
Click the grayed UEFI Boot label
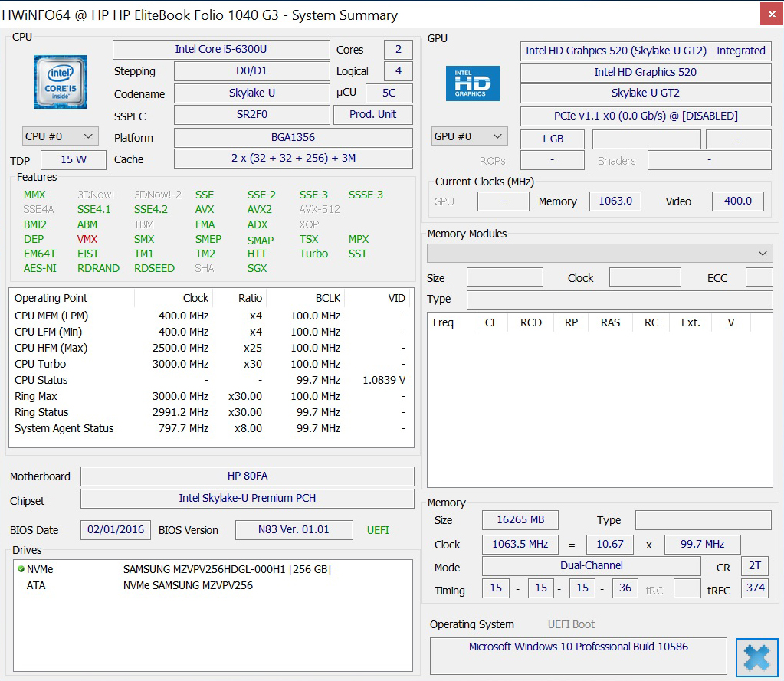click(x=571, y=624)
